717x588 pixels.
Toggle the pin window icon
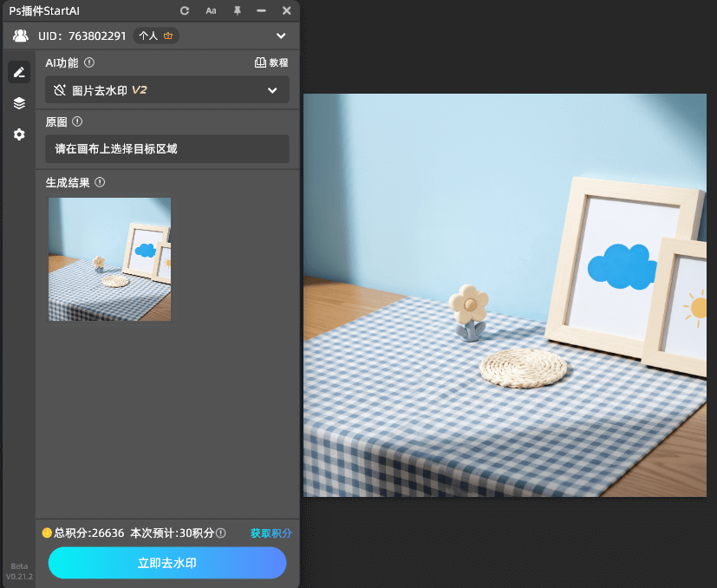click(237, 10)
